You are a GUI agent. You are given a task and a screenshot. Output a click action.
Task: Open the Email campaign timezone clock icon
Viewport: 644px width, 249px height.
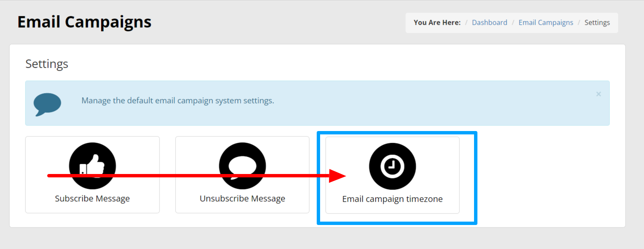pos(393,166)
